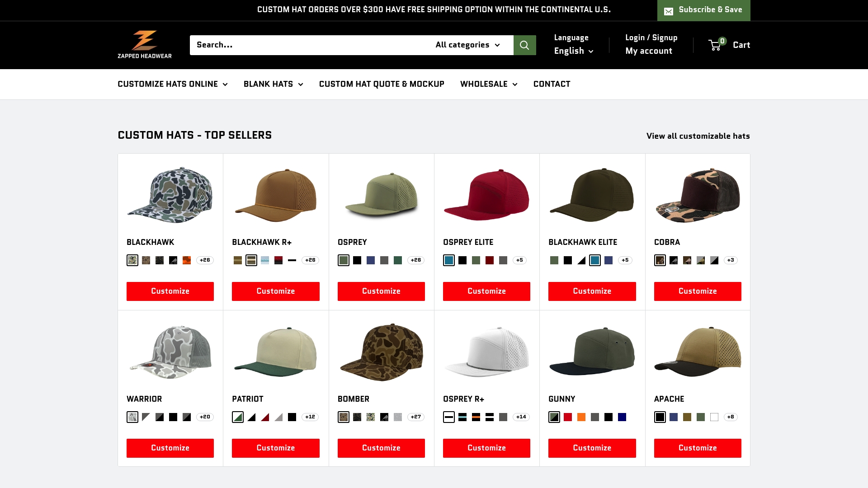Show +26 more colors for Osprey
The width and height of the screenshot is (868, 488).
pos(416,260)
